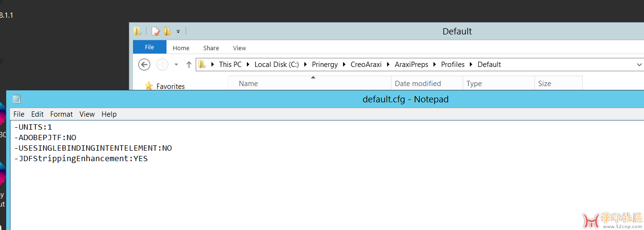The width and height of the screenshot is (644, 230).
Task: Open Customize Quick Access Toolbar dropdown
Action: [x=178, y=32]
